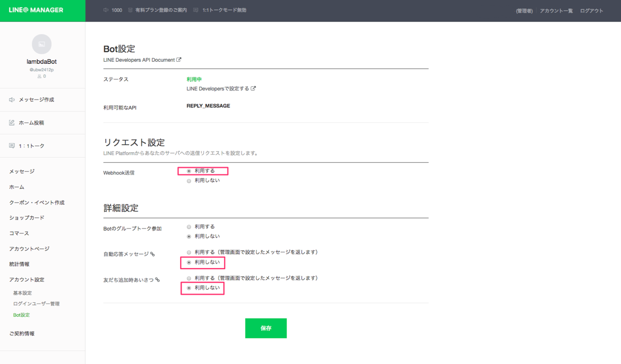
Task: Open ホーム投稿 in the sidebar
Action: pos(31,123)
